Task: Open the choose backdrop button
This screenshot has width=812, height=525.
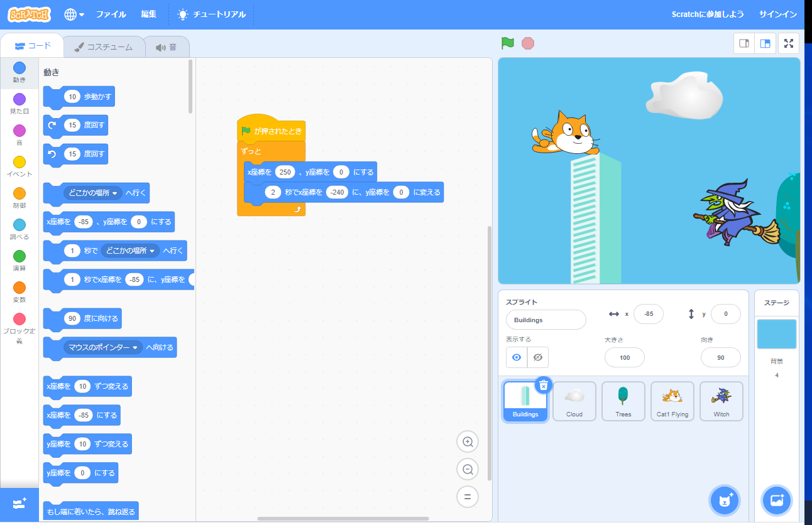Action: (x=777, y=501)
